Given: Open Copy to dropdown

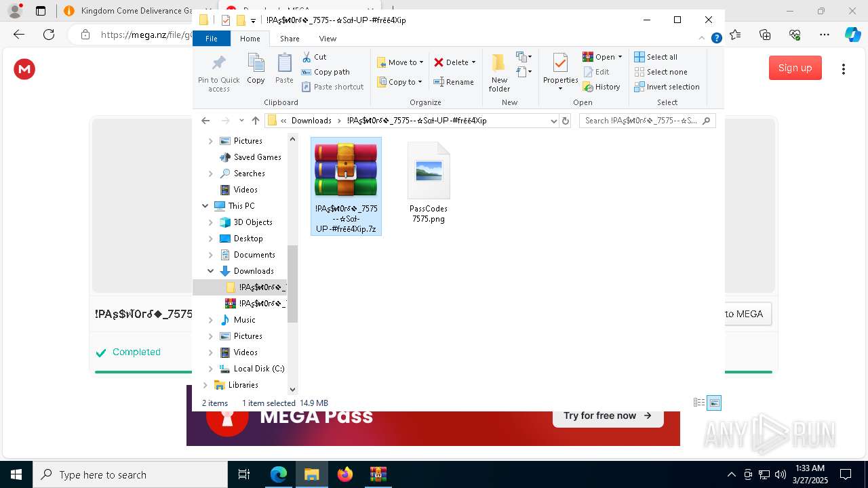Looking at the screenshot, I should 400,82.
